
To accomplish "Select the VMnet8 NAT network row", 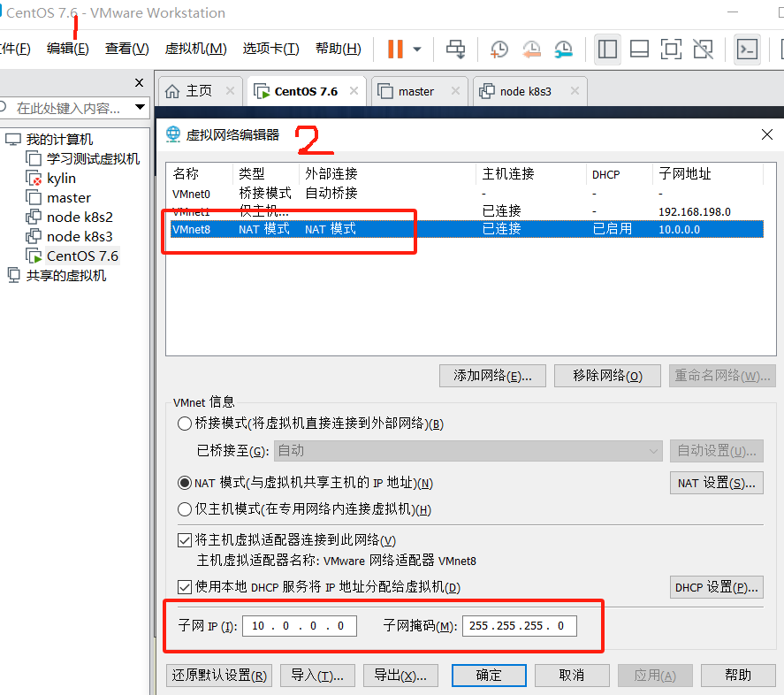I will coord(467,229).
